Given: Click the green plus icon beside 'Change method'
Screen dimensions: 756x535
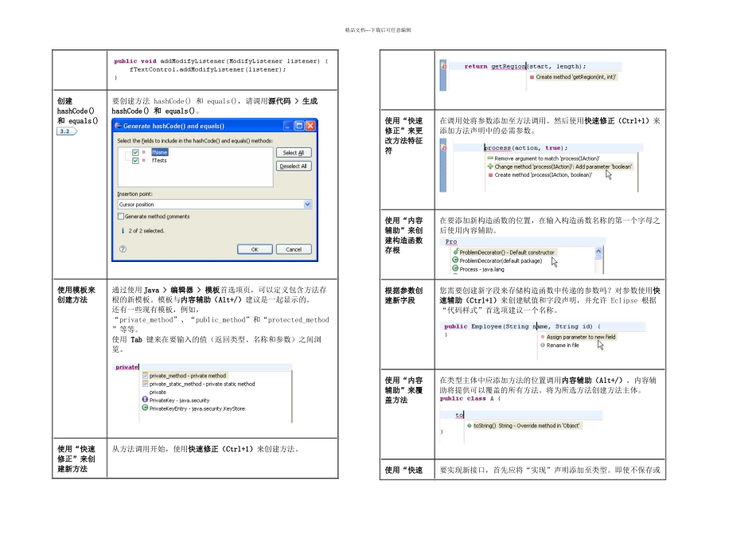Looking at the screenshot, I should coord(490,166).
